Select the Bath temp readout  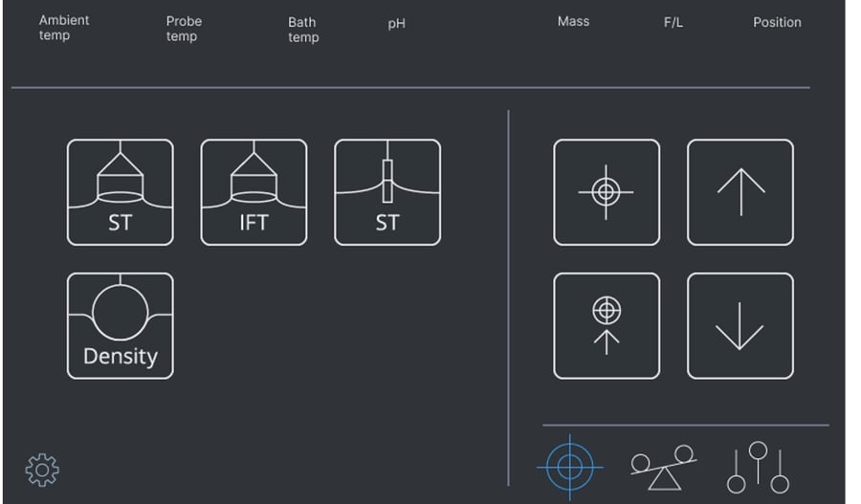point(303,30)
